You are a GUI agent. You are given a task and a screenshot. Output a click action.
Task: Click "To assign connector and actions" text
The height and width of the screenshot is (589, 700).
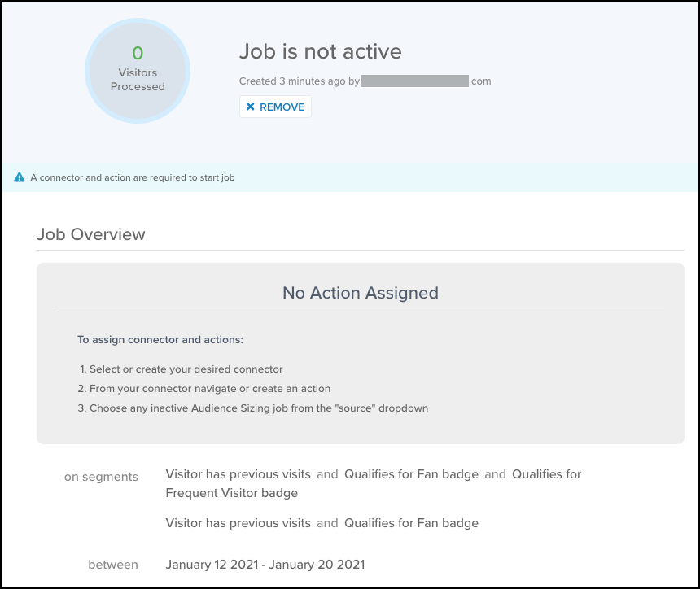160,339
